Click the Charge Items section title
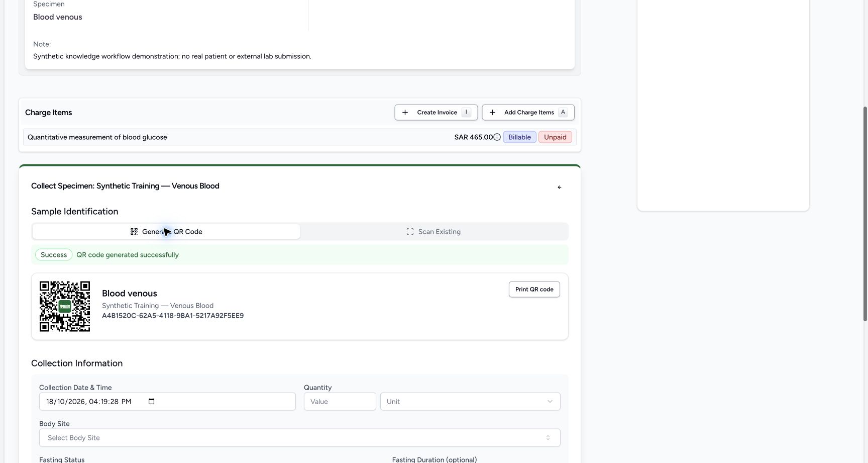 (49, 113)
